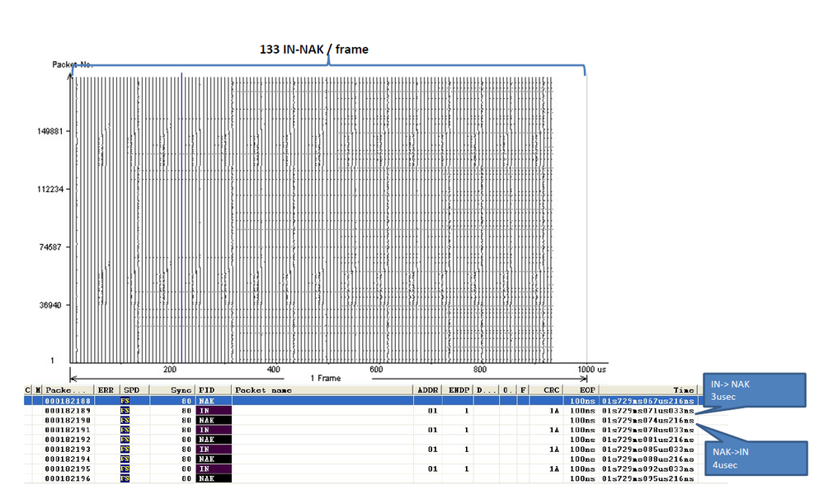Click the 149881 packet number axis label
This screenshot has width=824, height=504.
50,131
